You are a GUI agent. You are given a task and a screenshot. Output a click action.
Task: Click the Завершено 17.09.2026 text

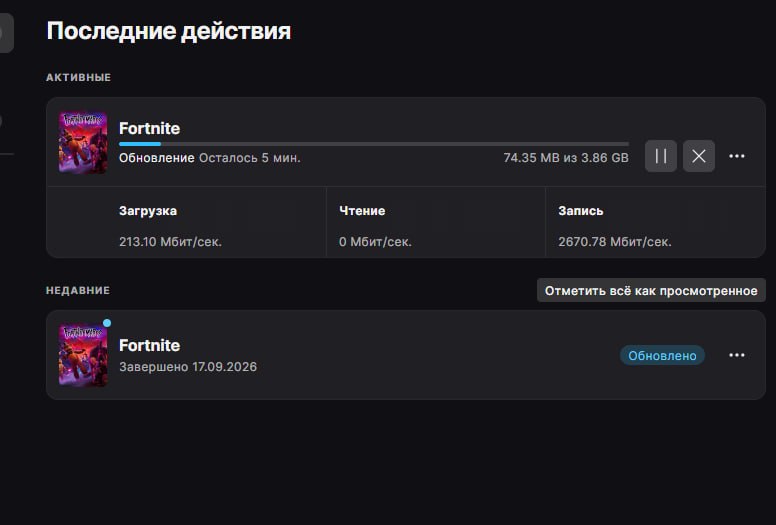point(188,367)
